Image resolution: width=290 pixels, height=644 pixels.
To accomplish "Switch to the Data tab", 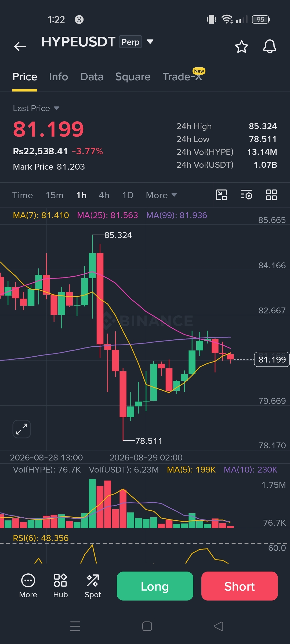I will coord(92,77).
